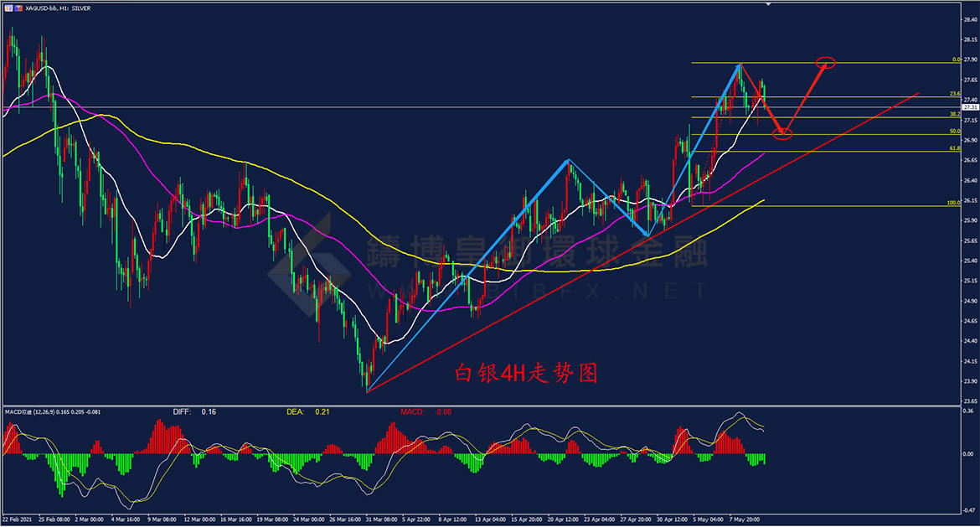Select the Fibonacci 61.8 level label

point(954,148)
